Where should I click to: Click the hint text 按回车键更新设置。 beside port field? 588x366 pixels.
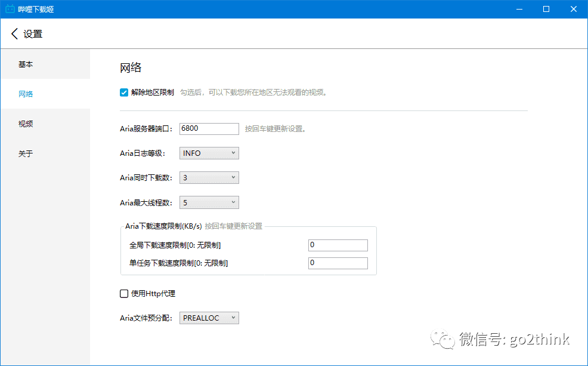pyautogui.click(x=276, y=129)
